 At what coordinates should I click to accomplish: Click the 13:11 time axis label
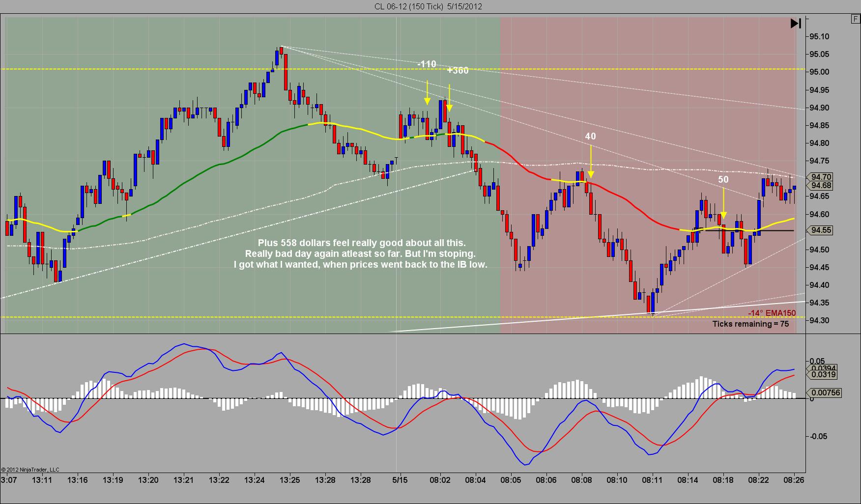pos(42,480)
